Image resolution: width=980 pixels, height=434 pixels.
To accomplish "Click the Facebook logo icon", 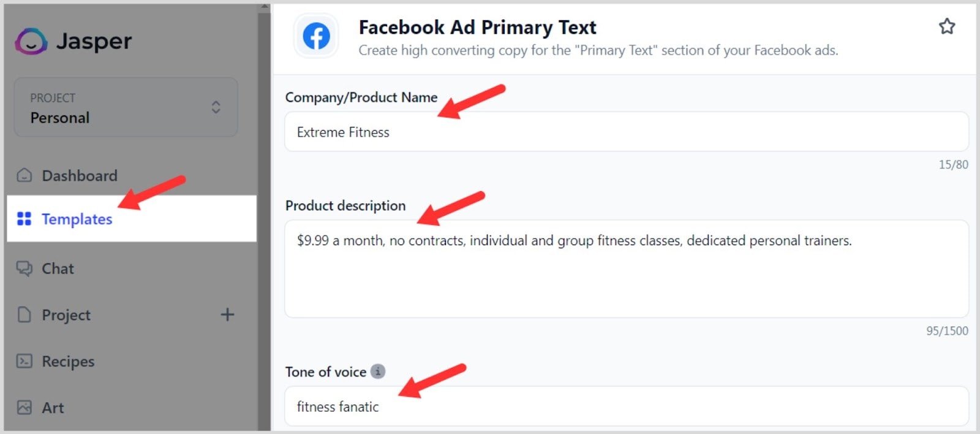I will point(316,36).
